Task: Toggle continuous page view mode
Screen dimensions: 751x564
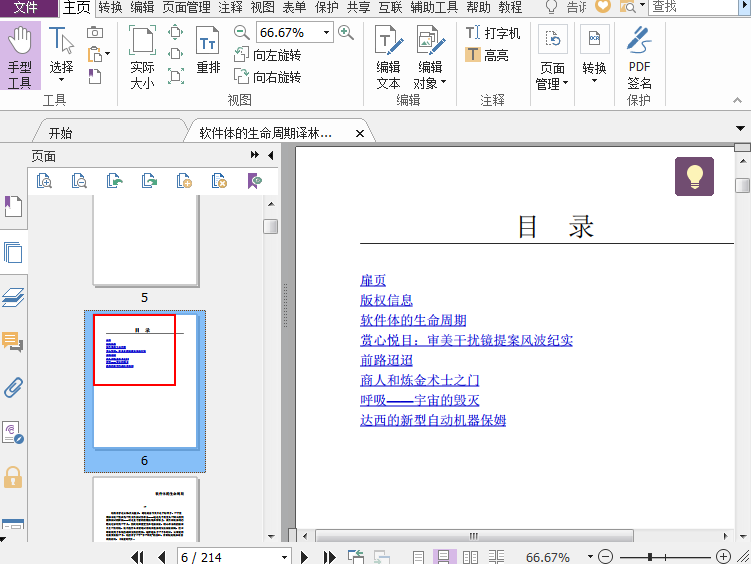Action: tap(444, 557)
